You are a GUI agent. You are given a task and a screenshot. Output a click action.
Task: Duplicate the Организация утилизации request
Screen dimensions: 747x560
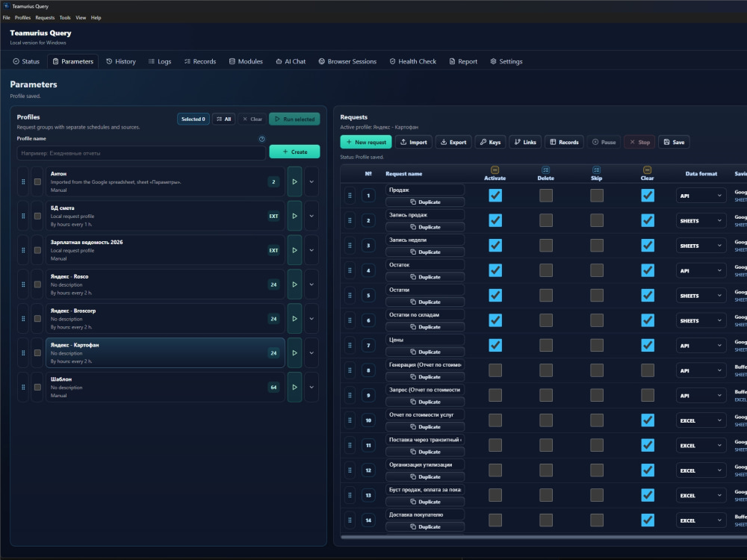click(425, 477)
